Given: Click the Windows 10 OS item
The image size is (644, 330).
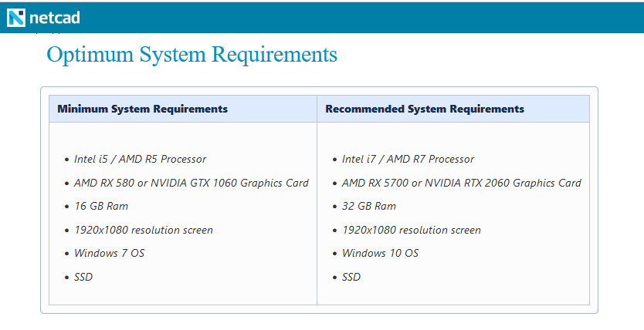Looking at the screenshot, I should pos(381,254).
